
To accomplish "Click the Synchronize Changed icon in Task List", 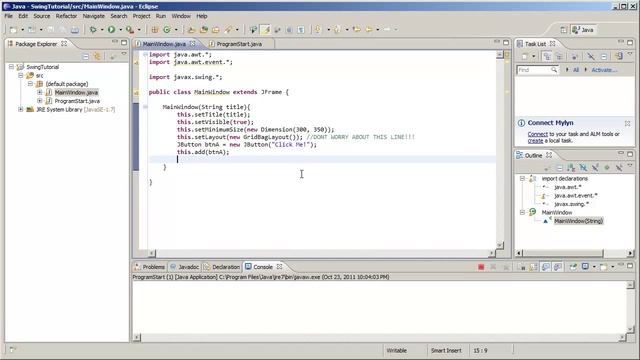I will [619, 56].
